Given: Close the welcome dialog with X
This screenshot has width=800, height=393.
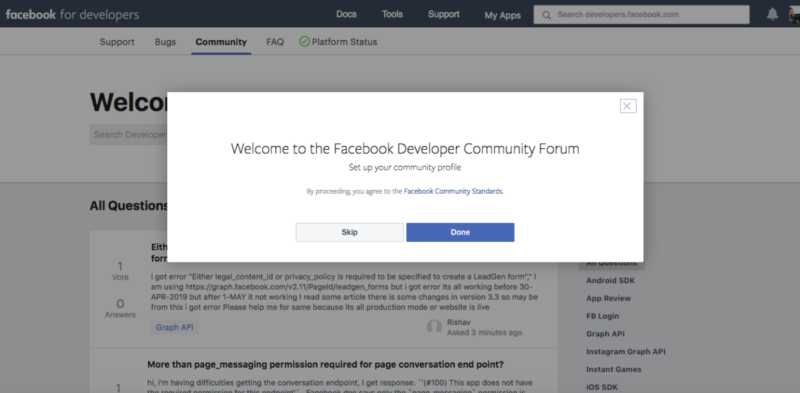Looking at the screenshot, I should (628, 106).
